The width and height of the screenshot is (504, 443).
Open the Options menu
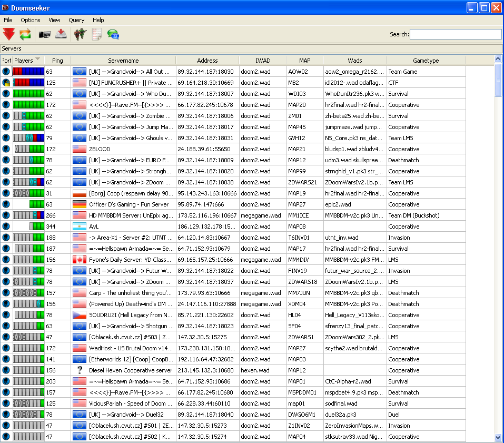(x=31, y=20)
